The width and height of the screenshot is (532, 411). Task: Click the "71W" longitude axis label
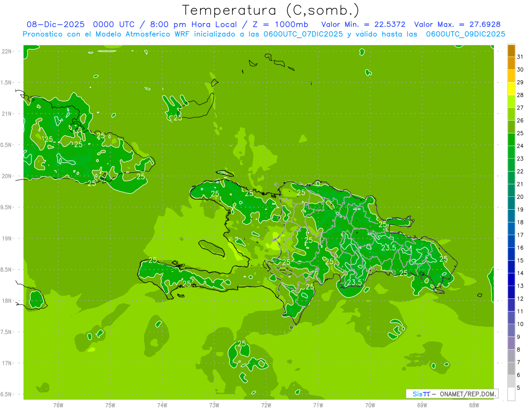318,405
